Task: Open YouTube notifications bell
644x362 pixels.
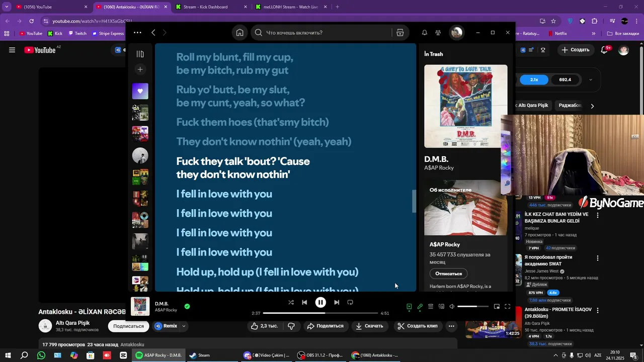Action: (605, 50)
